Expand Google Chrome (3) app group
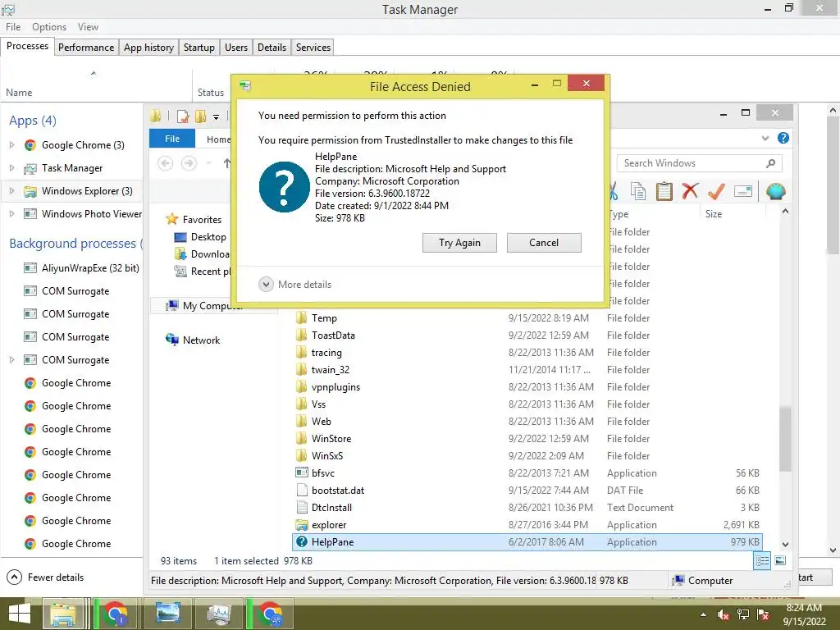The width and height of the screenshot is (840, 630). click(11, 144)
